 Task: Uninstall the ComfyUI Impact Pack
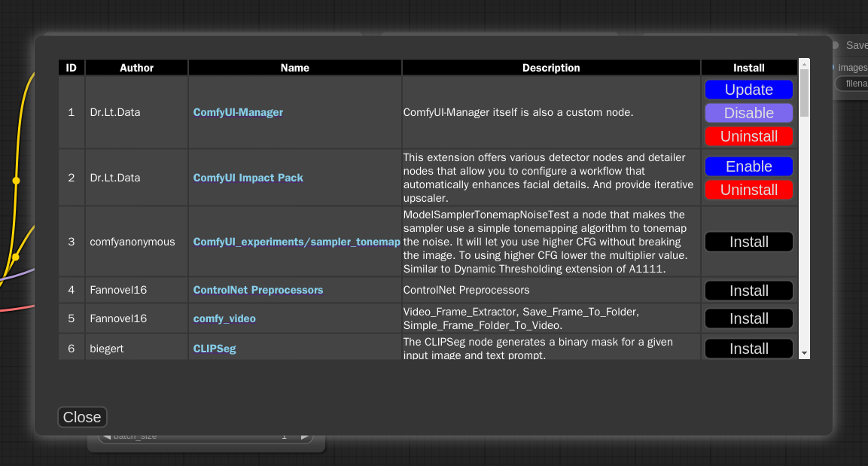tap(748, 190)
